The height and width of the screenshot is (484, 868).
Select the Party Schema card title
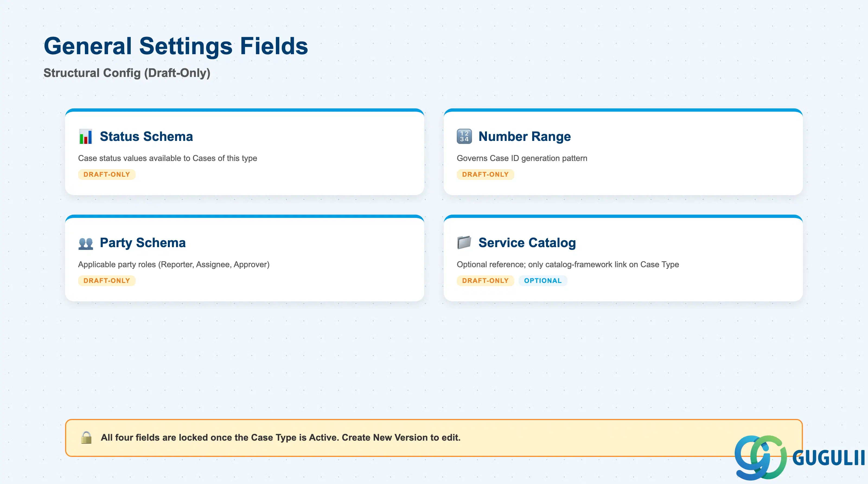pos(142,243)
